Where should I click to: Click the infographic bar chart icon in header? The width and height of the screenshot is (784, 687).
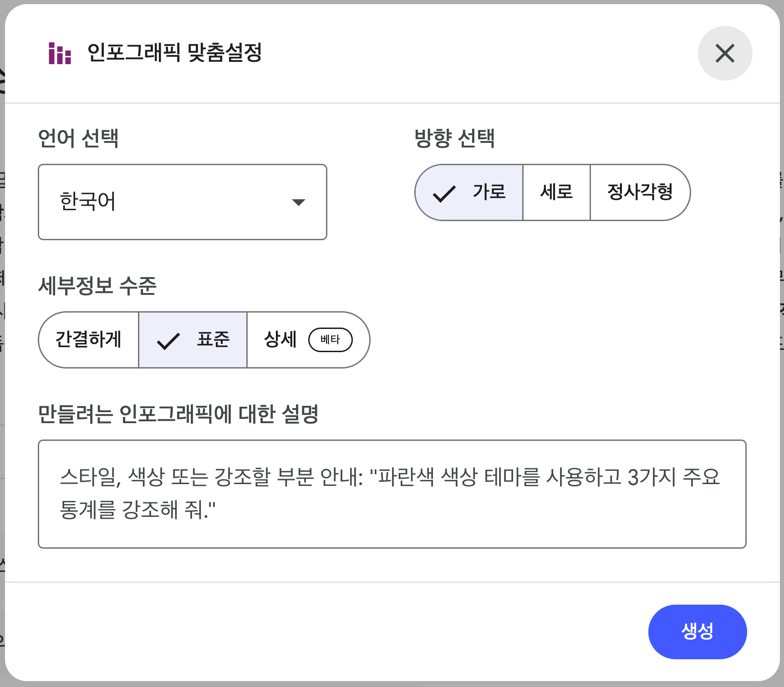(x=60, y=53)
